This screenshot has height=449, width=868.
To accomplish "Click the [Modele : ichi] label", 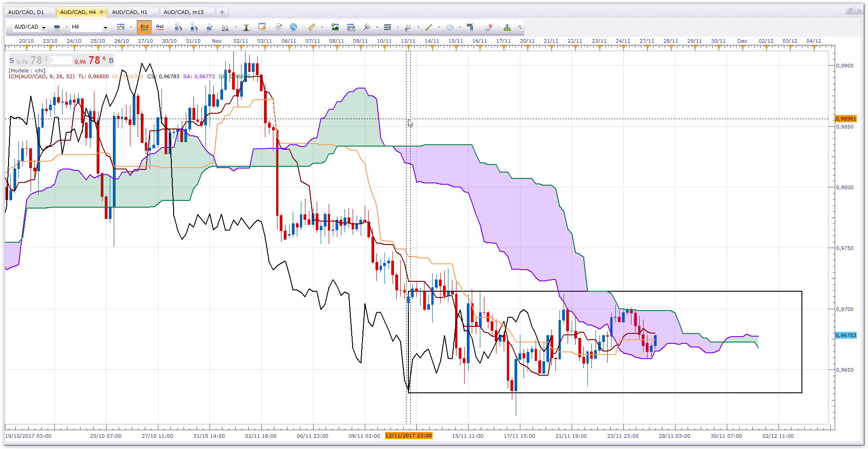I will (x=27, y=71).
